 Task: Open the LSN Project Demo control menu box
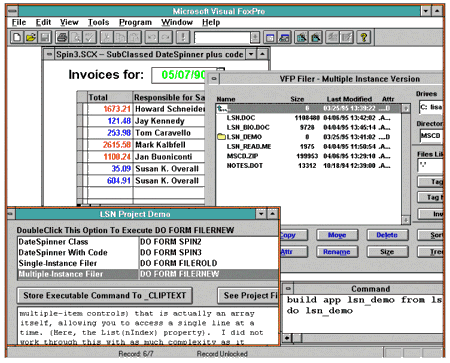[x=11, y=214]
